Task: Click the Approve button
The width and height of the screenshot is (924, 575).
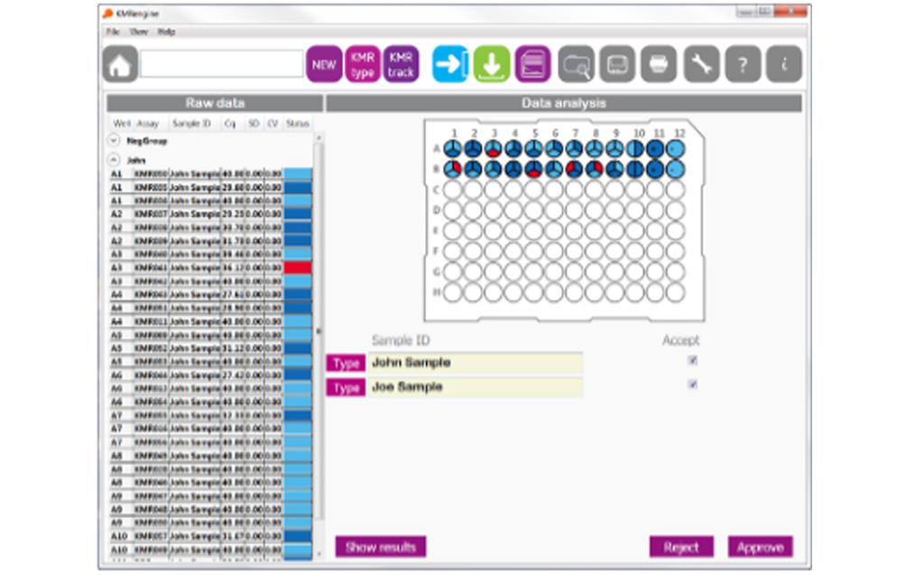Action: [x=760, y=547]
